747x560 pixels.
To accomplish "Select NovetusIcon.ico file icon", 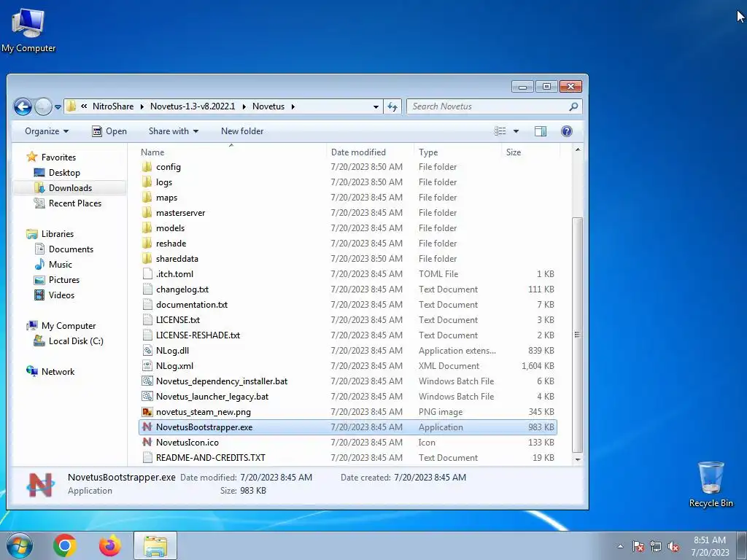I will coord(147,442).
